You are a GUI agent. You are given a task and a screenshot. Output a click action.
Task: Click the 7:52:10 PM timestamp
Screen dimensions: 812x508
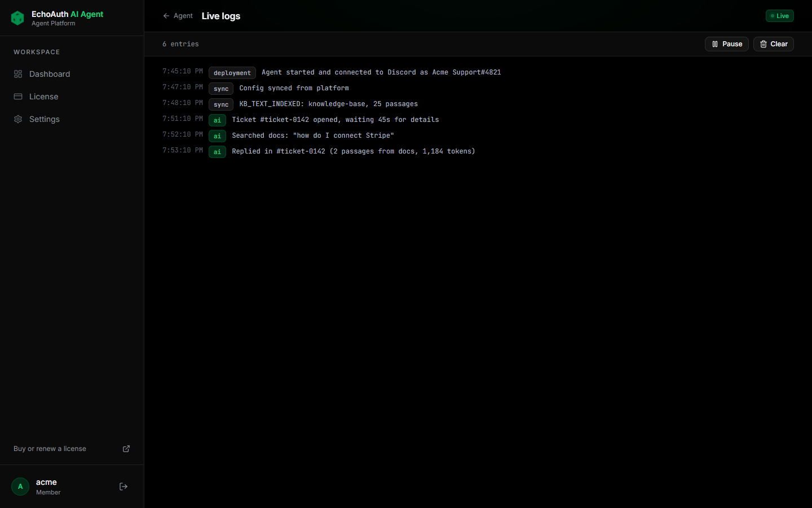pyautogui.click(x=183, y=134)
